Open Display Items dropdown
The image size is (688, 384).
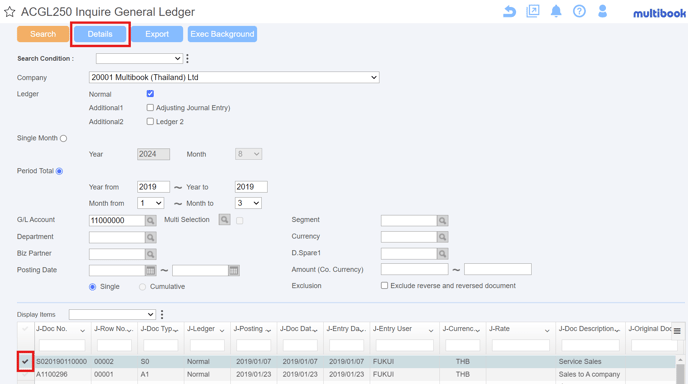112,314
